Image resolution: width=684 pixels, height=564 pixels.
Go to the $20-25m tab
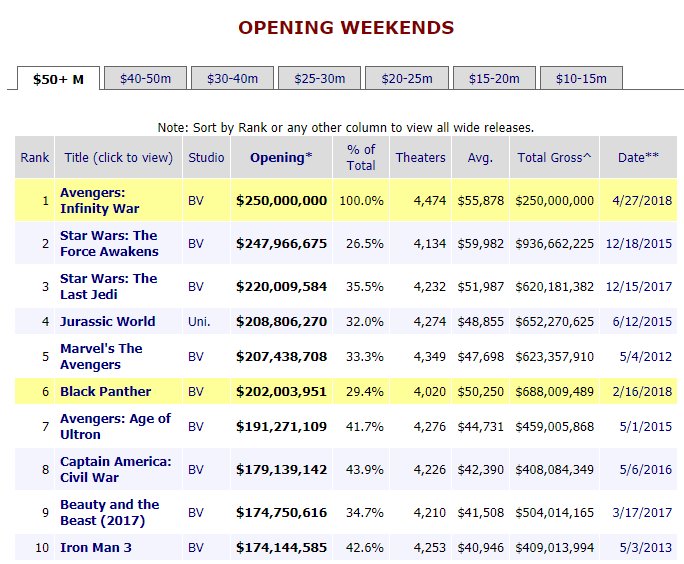(406, 78)
